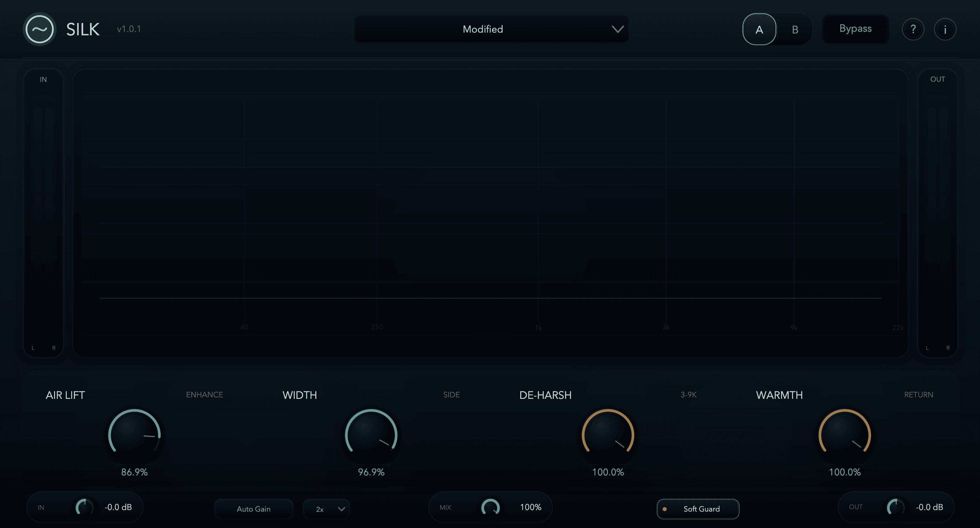Click the Air Lift 86.9% value
The height and width of the screenshot is (528, 980).
134,472
